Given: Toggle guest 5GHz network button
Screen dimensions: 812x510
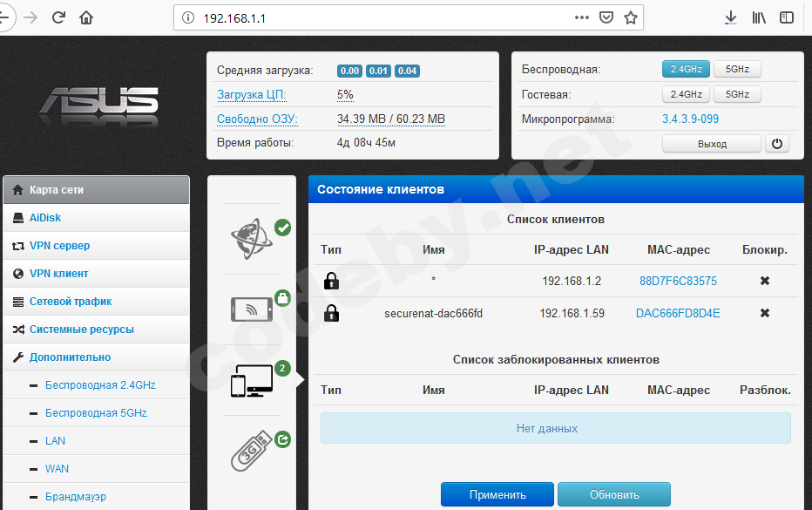Looking at the screenshot, I should (737, 94).
